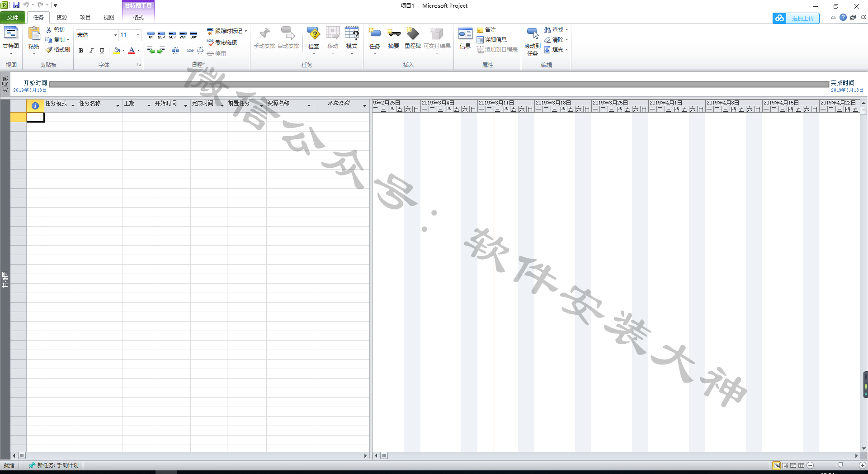Open task Information (信息)
868x474 pixels.
[465, 38]
